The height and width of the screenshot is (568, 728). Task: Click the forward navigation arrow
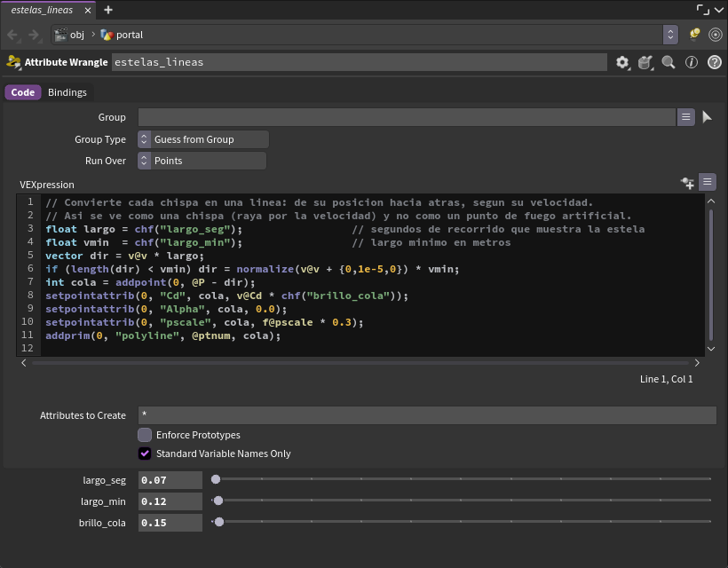(x=34, y=35)
